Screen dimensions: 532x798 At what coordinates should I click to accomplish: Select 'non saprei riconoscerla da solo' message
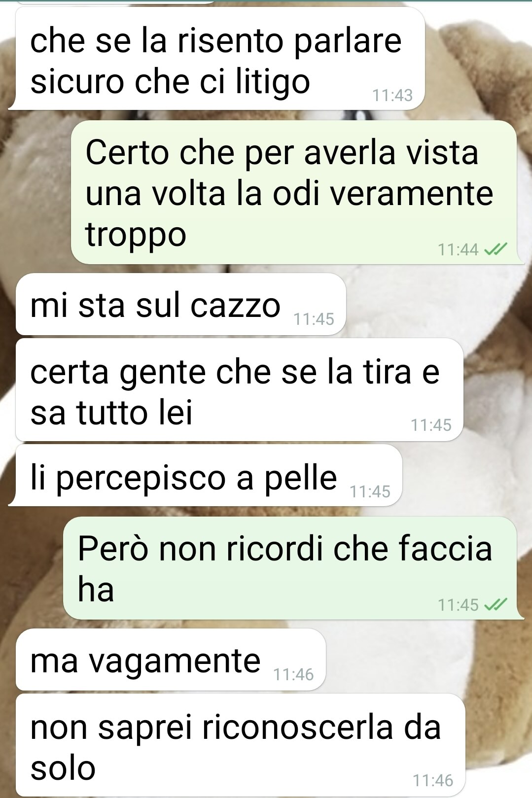[x=241, y=745]
